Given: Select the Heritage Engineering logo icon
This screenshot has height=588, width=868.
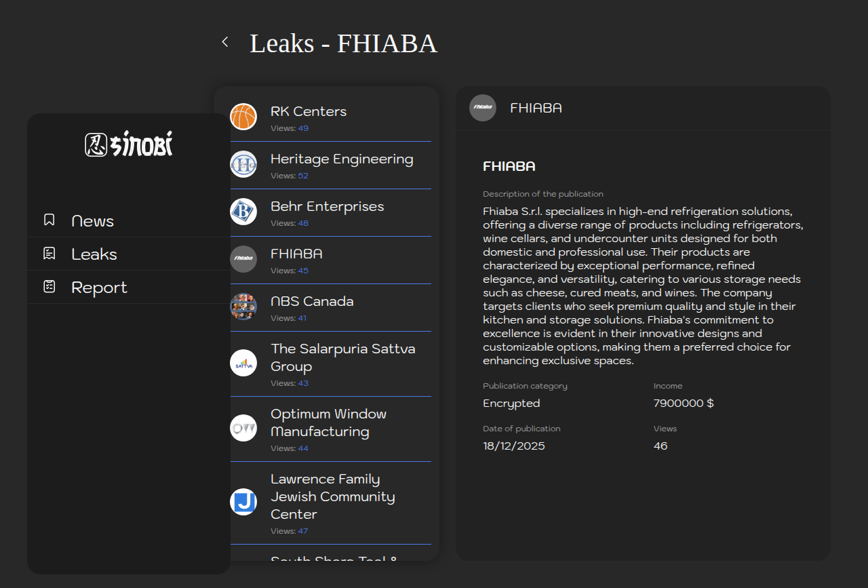Looking at the screenshot, I should point(243,164).
